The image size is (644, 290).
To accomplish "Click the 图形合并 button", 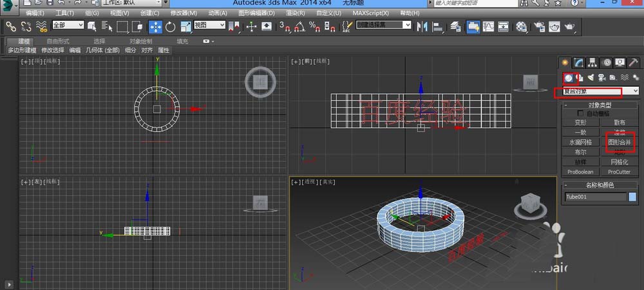I will 620,141.
